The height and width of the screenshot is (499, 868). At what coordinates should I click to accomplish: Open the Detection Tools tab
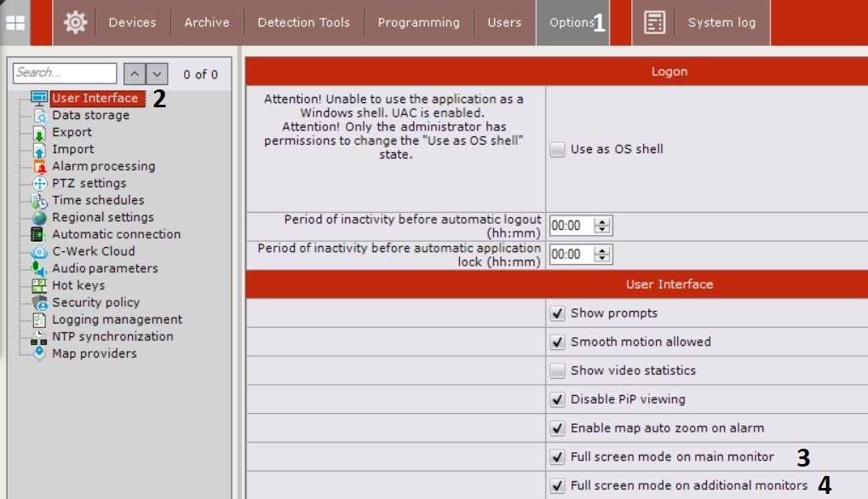click(303, 23)
